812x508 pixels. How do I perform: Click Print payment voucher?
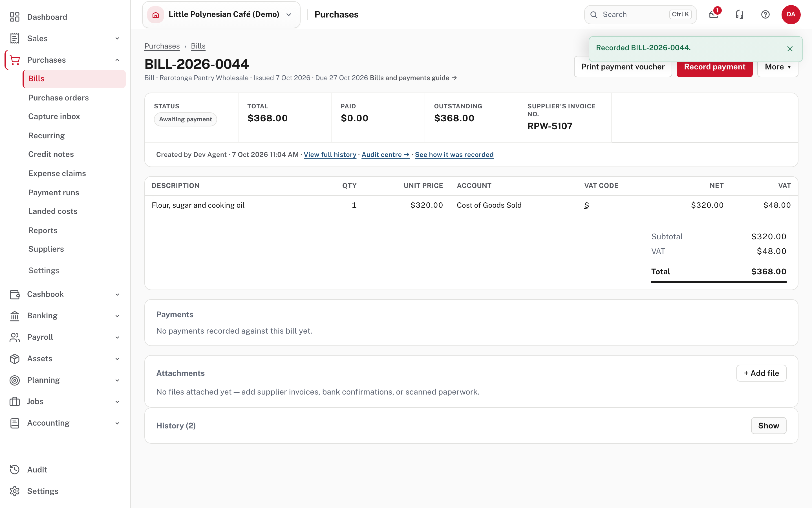click(623, 67)
